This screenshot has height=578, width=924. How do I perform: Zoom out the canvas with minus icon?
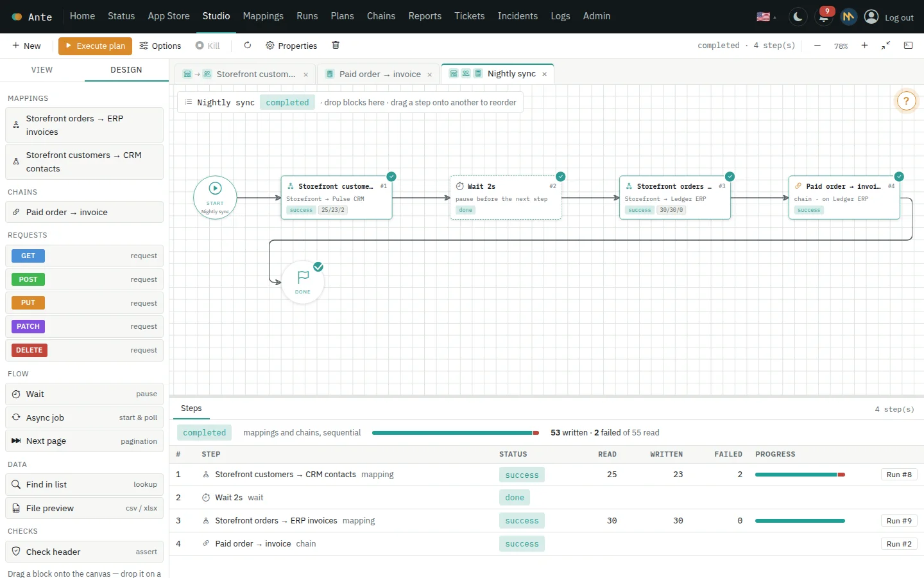pyautogui.click(x=817, y=46)
